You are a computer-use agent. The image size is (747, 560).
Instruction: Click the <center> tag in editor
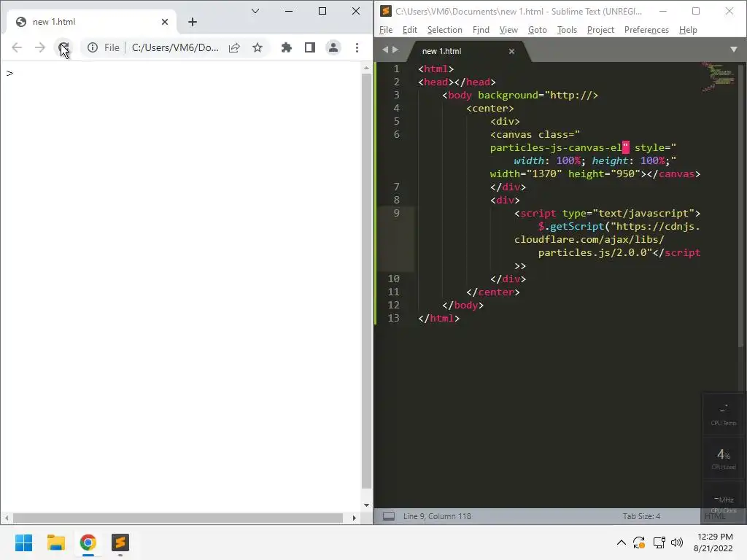click(x=489, y=108)
